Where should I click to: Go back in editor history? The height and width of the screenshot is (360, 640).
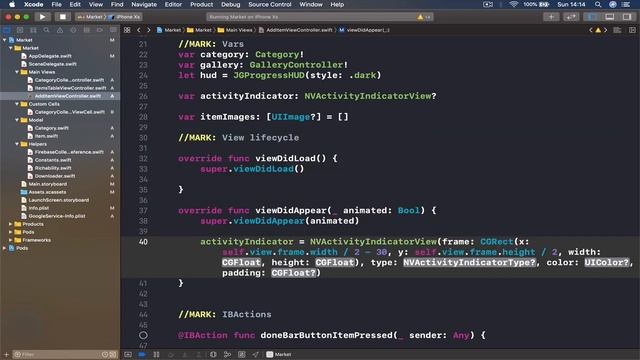[139, 30]
